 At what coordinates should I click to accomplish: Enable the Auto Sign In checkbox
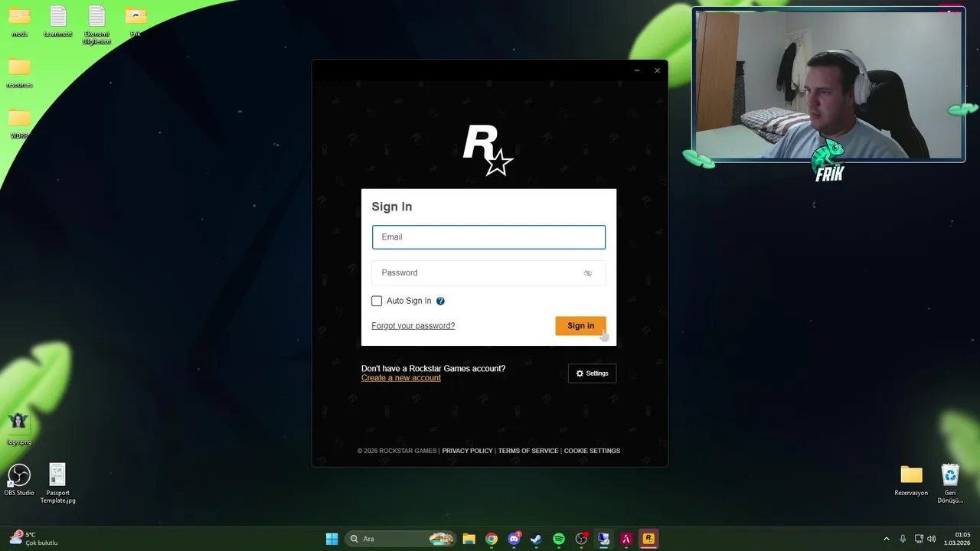coord(377,301)
